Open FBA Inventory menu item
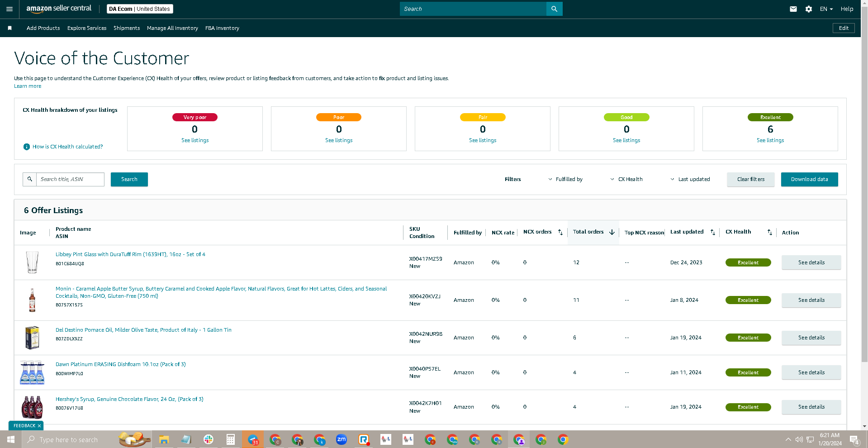The image size is (868, 448). point(222,28)
